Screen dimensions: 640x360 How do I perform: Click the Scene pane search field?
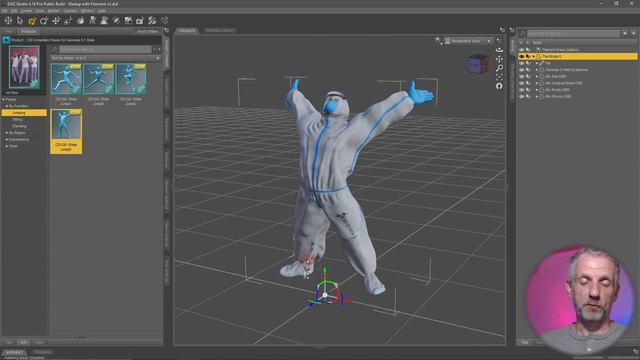pyautogui.click(x=573, y=33)
